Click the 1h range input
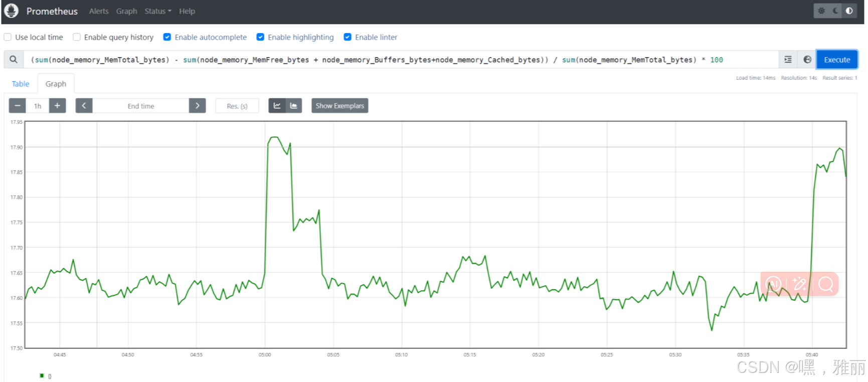This screenshot has width=868, height=382. pos(38,106)
